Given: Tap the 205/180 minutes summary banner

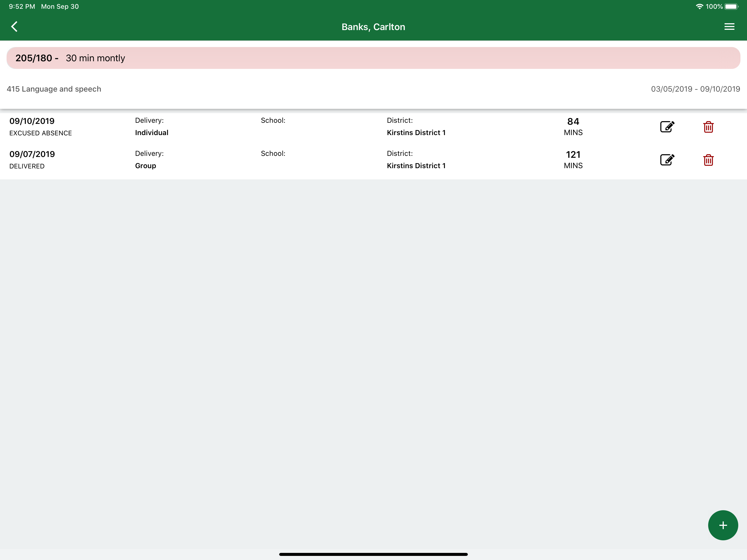Looking at the screenshot, I should [x=373, y=58].
